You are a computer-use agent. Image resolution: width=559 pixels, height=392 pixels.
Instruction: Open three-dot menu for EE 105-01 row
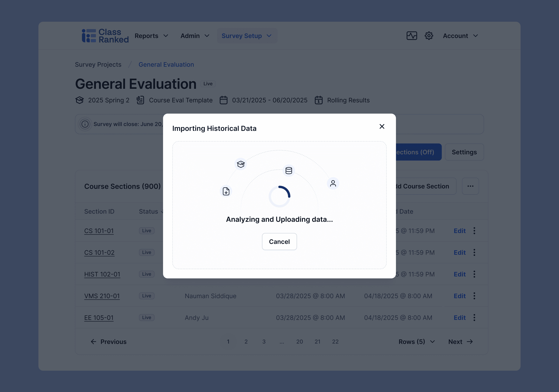(474, 318)
